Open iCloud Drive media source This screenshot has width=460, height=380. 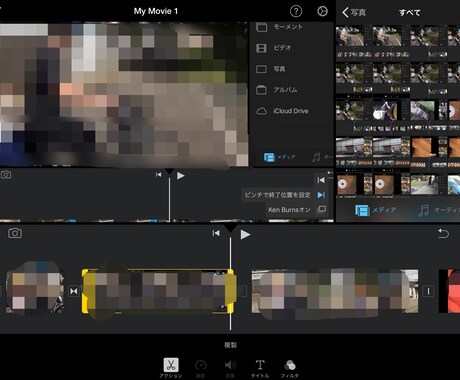tap(282, 111)
